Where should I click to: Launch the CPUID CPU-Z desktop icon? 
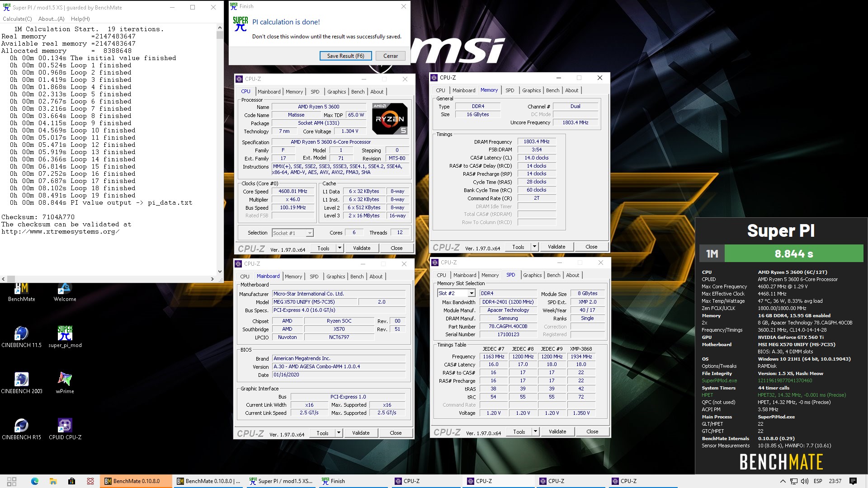[65, 429]
